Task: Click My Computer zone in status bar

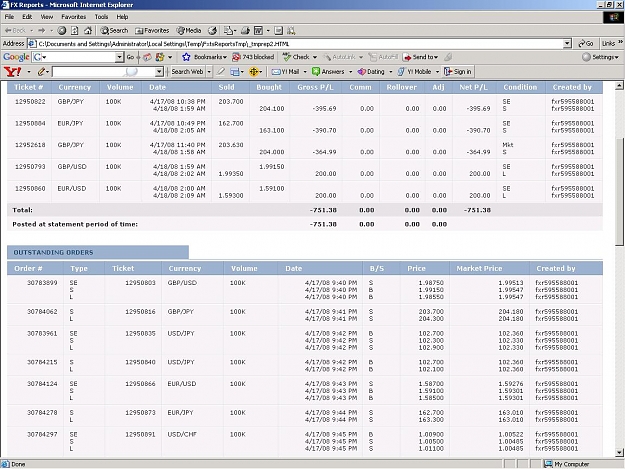Action: click(567, 464)
